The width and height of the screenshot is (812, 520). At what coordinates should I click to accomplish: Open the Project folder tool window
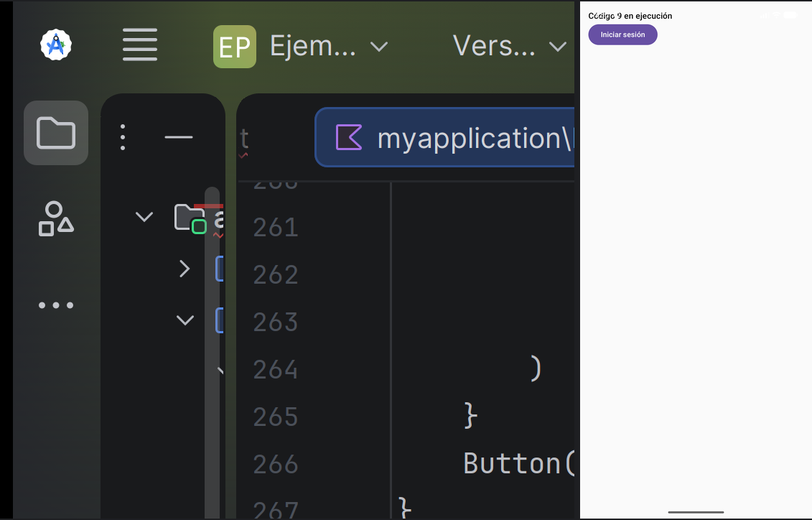point(56,133)
